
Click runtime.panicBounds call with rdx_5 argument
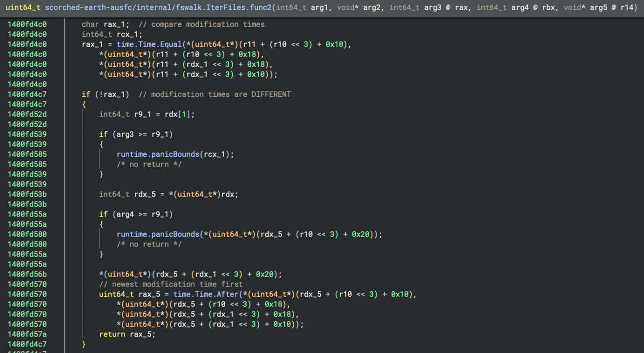pos(249,234)
